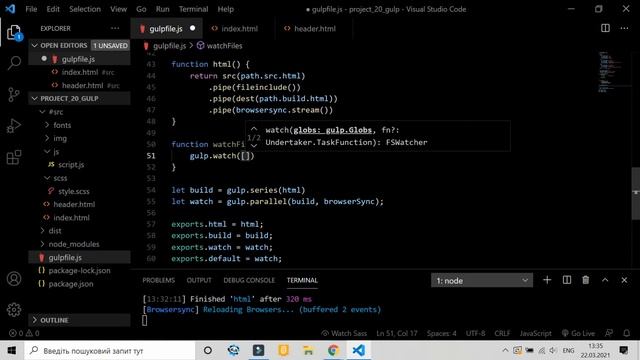This screenshot has height=360, width=640.
Task: Switch to the index.html editor tab
Action: tap(239, 29)
